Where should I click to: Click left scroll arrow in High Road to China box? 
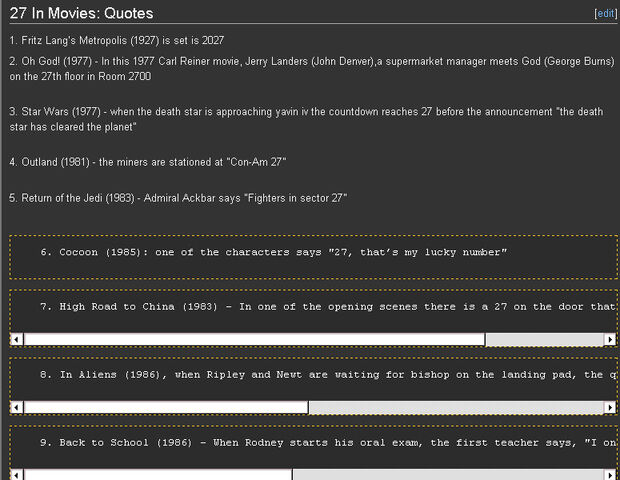pyautogui.click(x=17, y=339)
